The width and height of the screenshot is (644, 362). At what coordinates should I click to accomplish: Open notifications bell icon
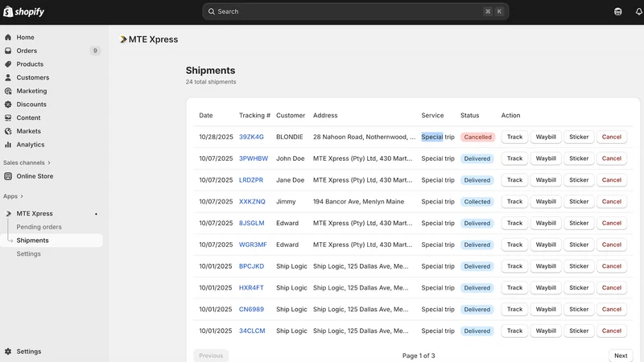point(638,11)
